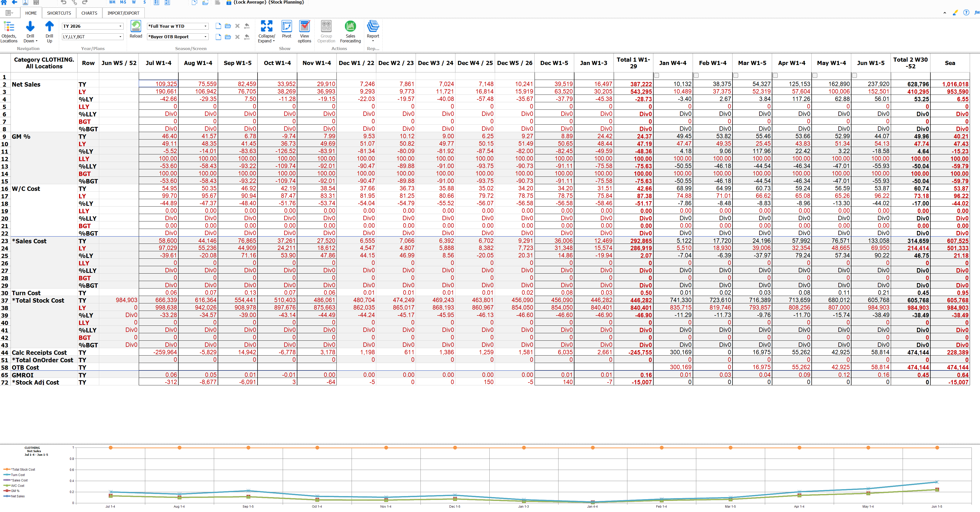
Task: Open the IMPORT/EXPORT tab
Action: pyautogui.click(x=123, y=13)
